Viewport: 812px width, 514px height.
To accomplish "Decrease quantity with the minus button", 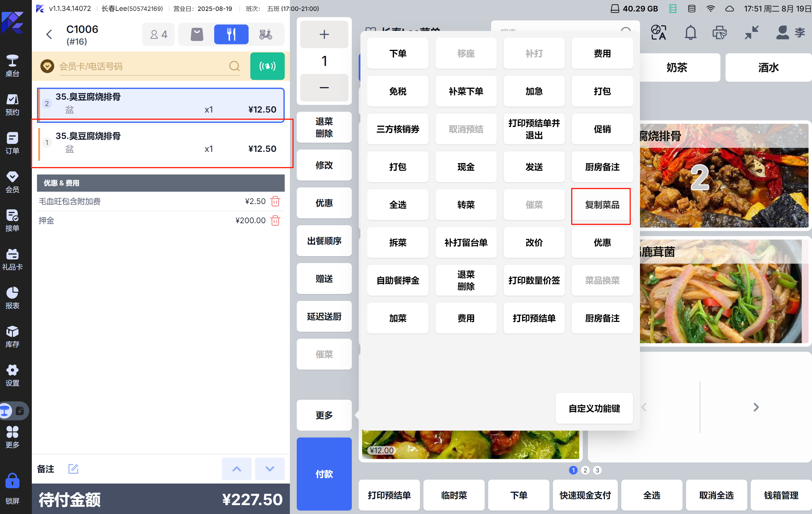I will tap(324, 87).
